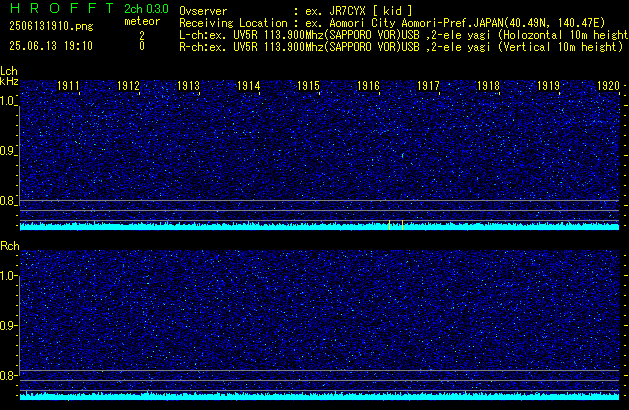The width and height of the screenshot is (629, 410).
Task: Click the meteor count value '0'
Action: click(142, 46)
